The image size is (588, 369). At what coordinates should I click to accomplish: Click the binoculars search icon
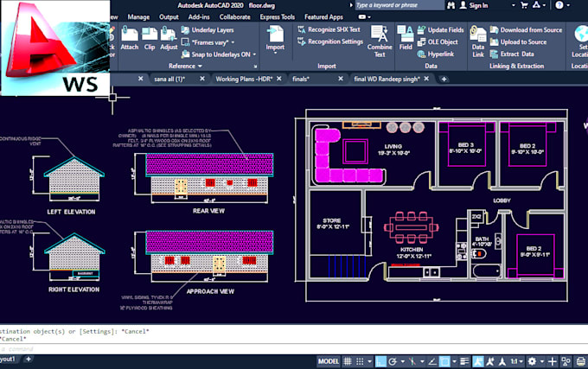pos(451,5)
